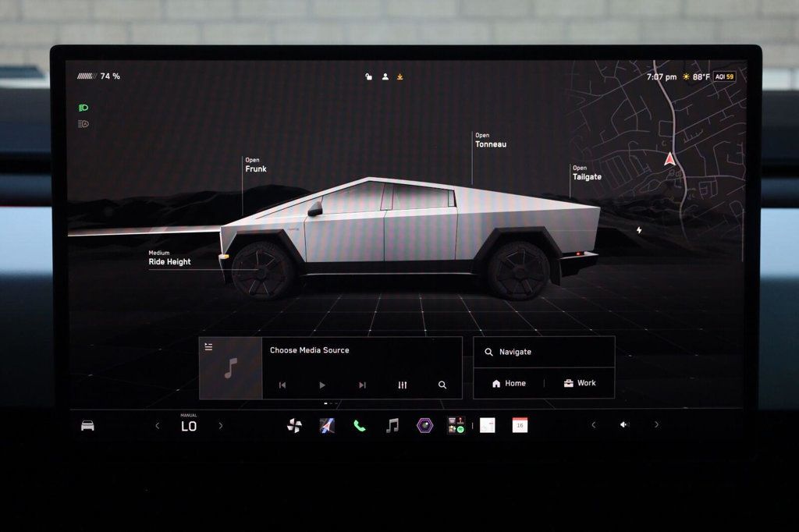Tap the Navigate search field
This screenshot has height=532, width=799.
544,352
